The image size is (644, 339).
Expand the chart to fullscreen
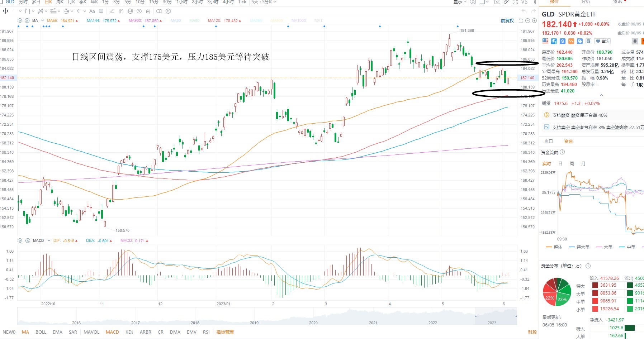pos(515,2)
